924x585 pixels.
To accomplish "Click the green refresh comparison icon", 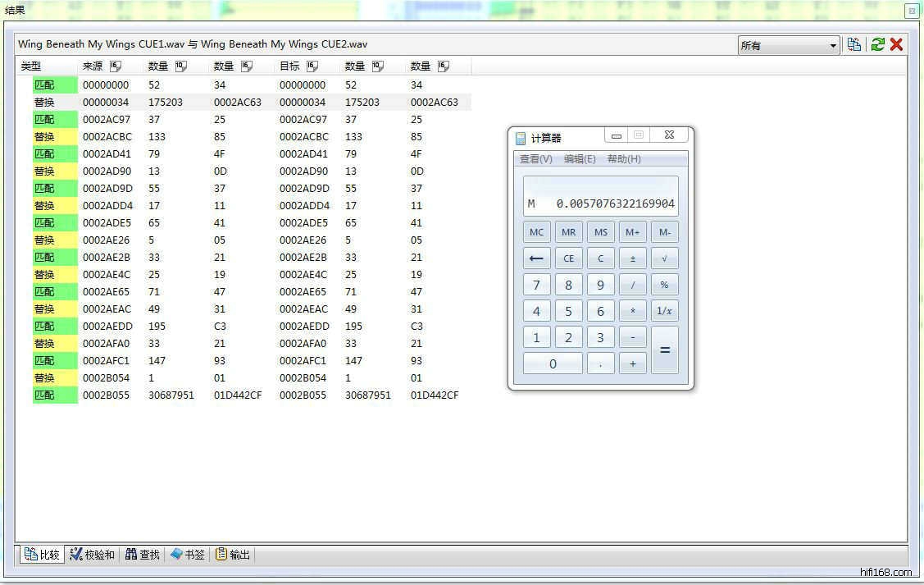I will (877, 44).
